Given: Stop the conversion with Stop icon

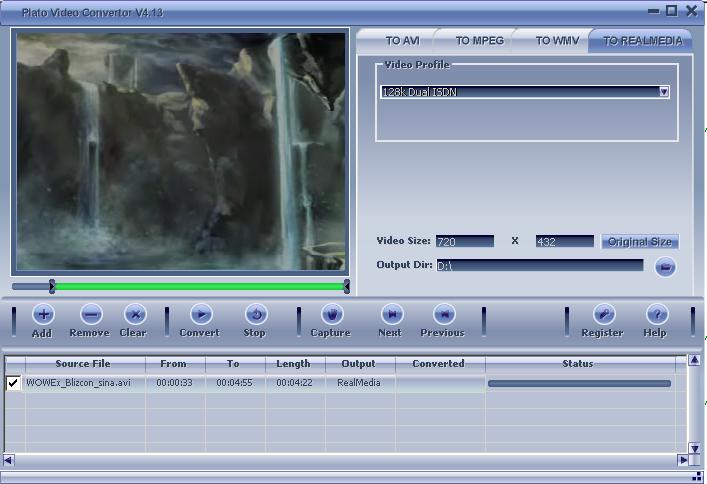Looking at the screenshot, I should (256, 314).
